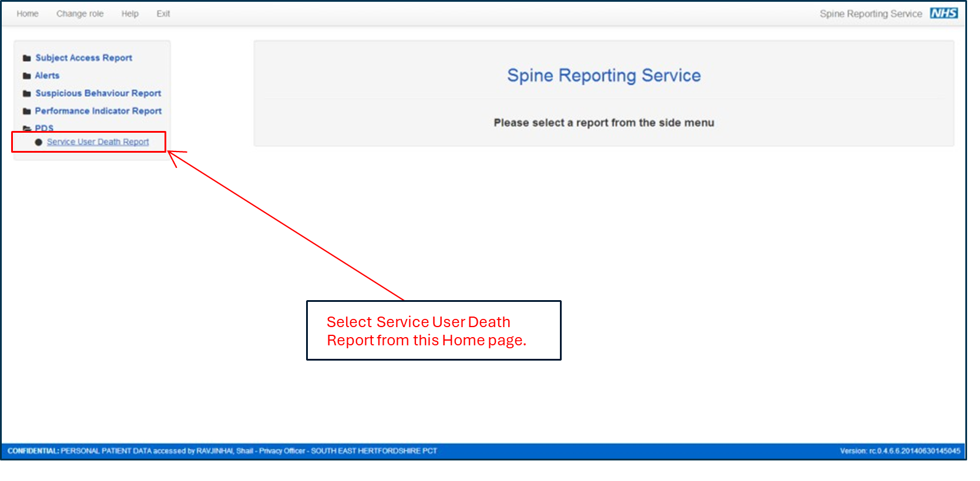This screenshot has height=481, width=980.
Task: Click the Spine Reporting Service page heading
Action: [604, 75]
